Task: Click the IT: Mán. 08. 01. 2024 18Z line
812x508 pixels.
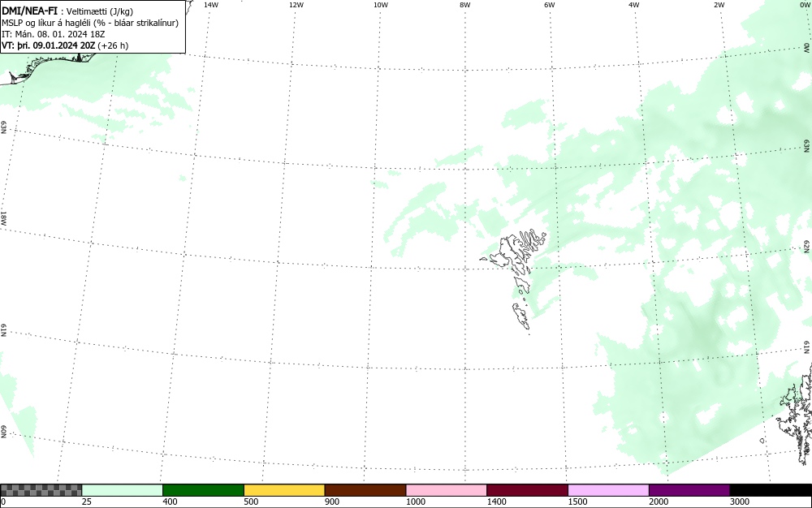Action: 54,34
